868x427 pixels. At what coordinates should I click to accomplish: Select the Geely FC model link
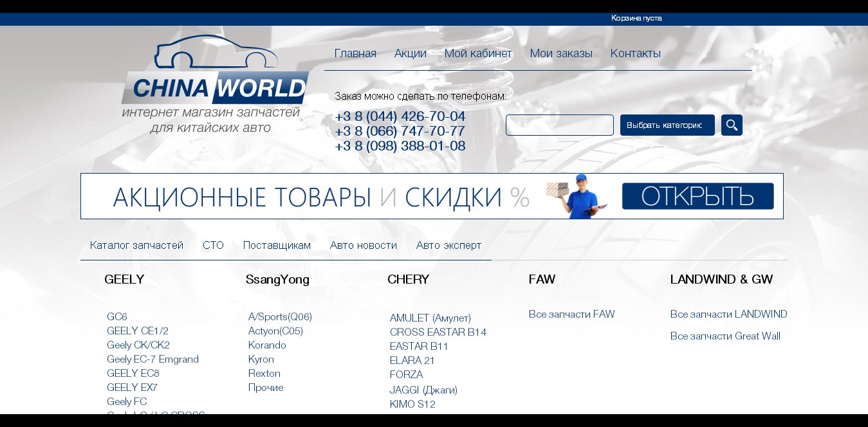pyautogui.click(x=127, y=402)
